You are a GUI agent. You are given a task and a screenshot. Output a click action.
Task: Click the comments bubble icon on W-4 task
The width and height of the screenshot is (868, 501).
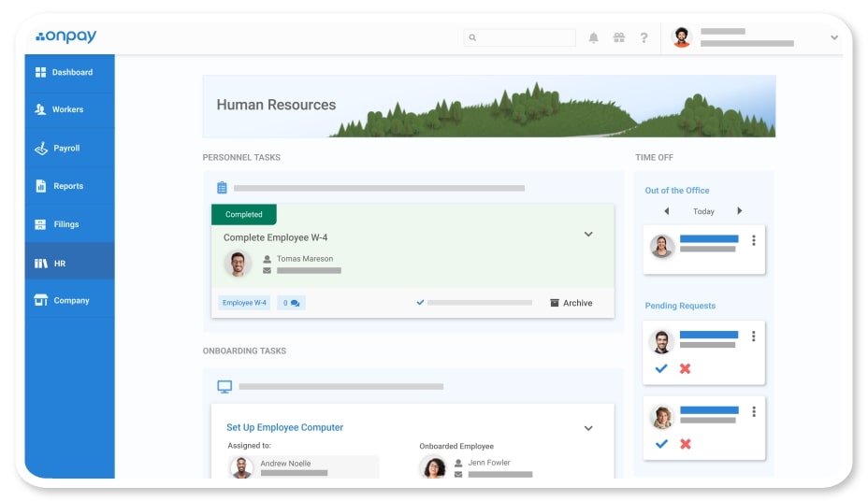tap(293, 303)
